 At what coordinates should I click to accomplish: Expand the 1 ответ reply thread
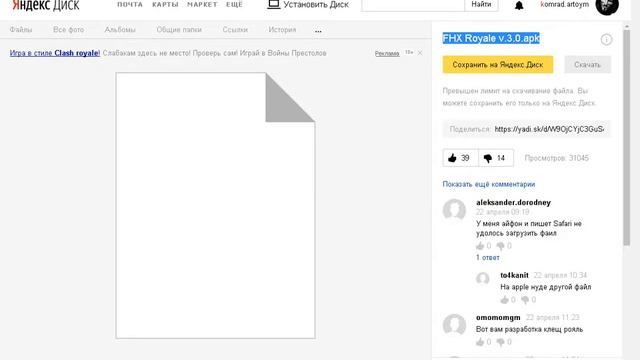[487, 258]
